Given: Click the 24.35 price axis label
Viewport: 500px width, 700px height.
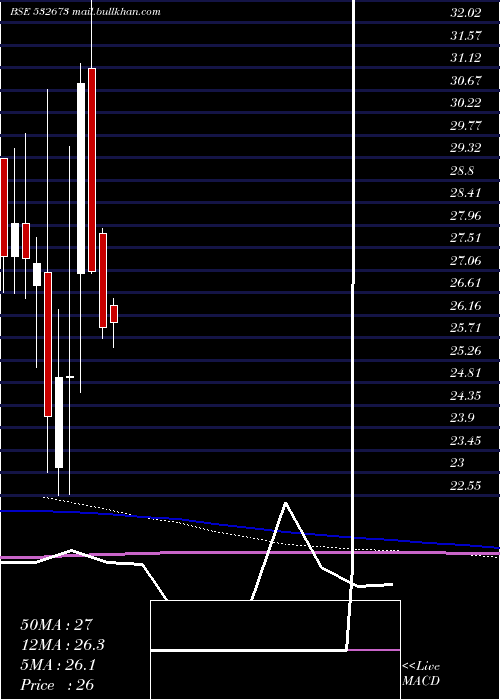Looking at the screenshot, I should [466, 396].
